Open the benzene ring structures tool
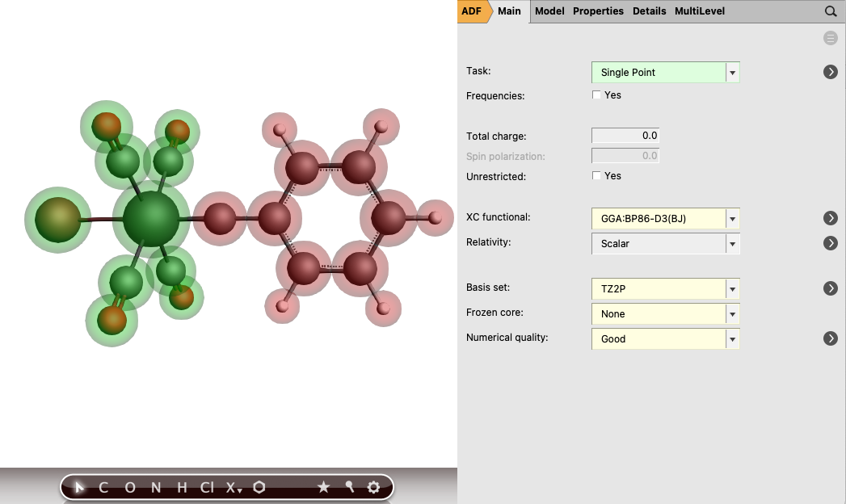 (259, 487)
